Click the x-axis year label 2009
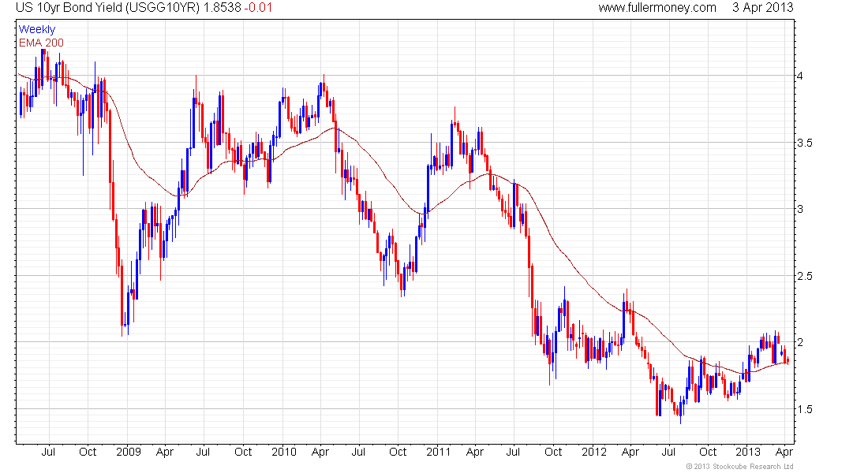This screenshot has width=868, height=473. click(129, 452)
